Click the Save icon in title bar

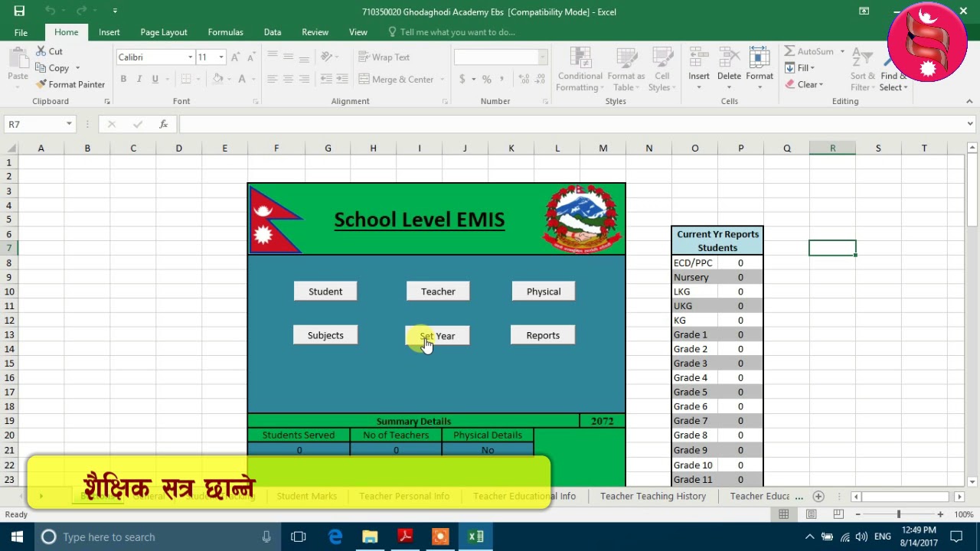(x=19, y=11)
